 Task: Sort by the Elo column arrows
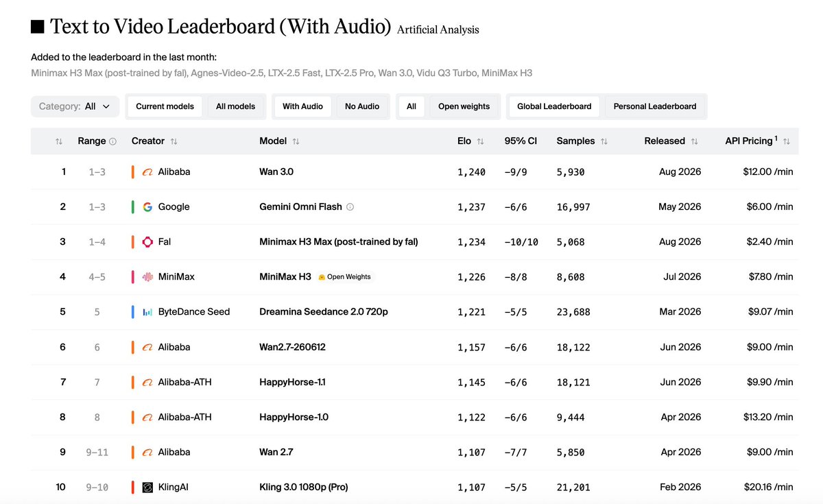(x=480, y=141)
